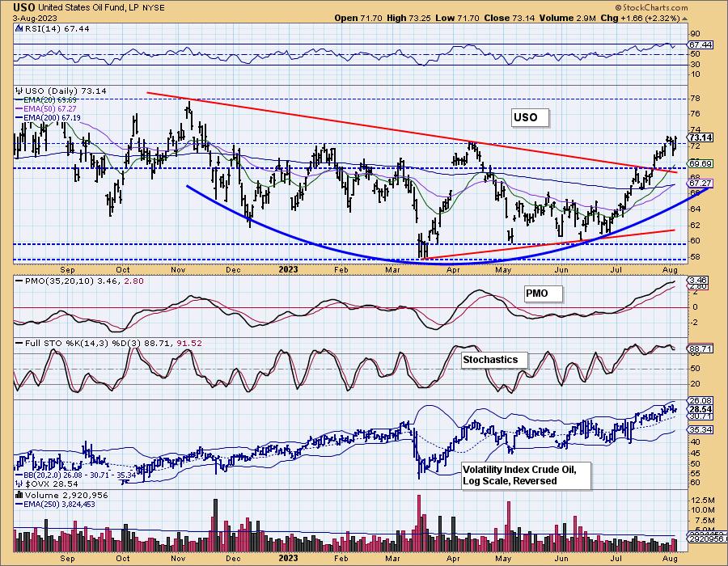The height and width of the screenshot is (566, 728).
Task: Click the volume bars icon before Volume label
Action: tap(19, 495)
